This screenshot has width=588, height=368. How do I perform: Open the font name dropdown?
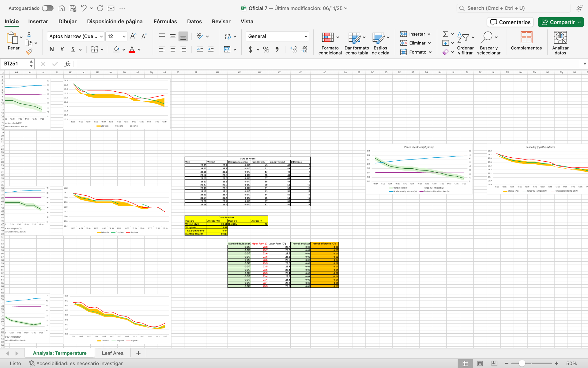click(x=101, y=36)
